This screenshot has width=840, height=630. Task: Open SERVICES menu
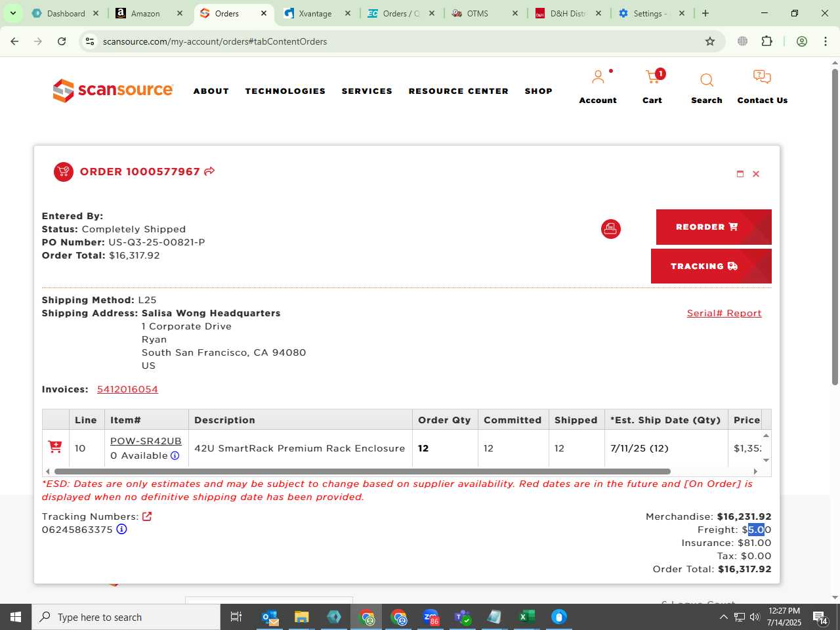(367, 91)
